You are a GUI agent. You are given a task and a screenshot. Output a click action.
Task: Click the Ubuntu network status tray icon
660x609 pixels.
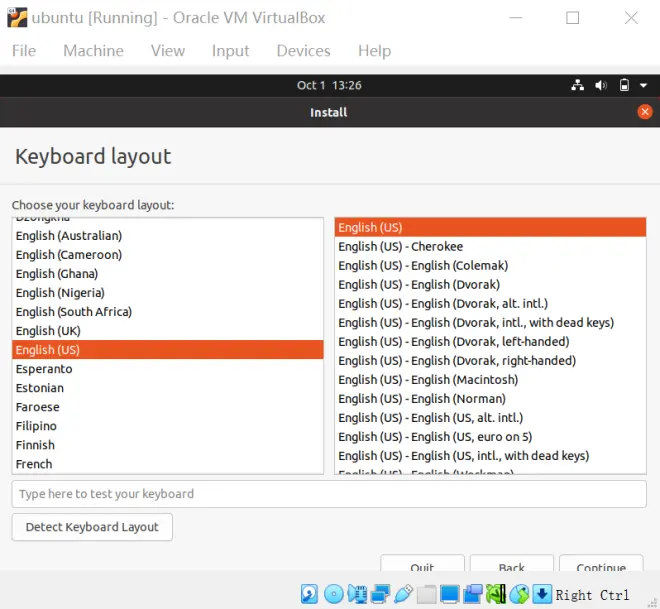coord(578,85)
